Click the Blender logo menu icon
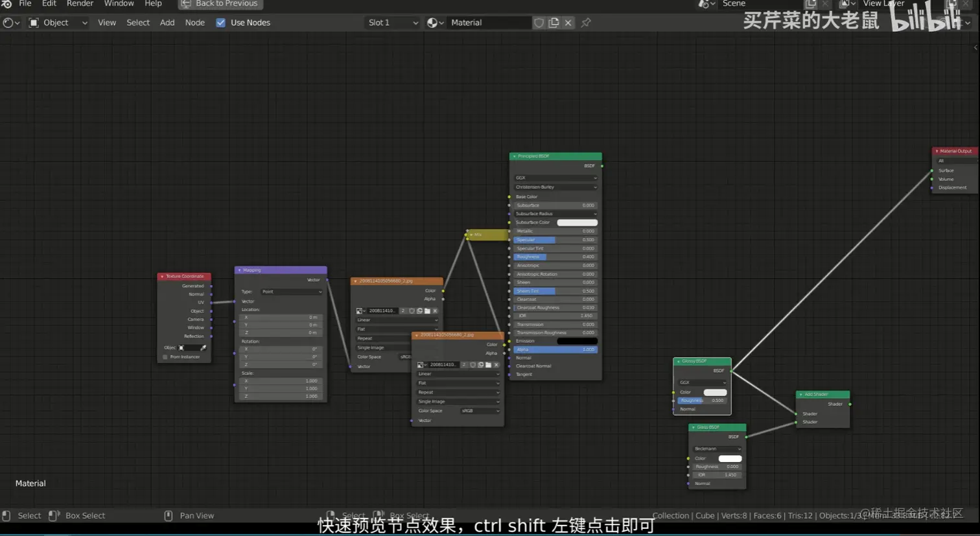The height and width of the screenshot is (536, 980). (6, 4)
